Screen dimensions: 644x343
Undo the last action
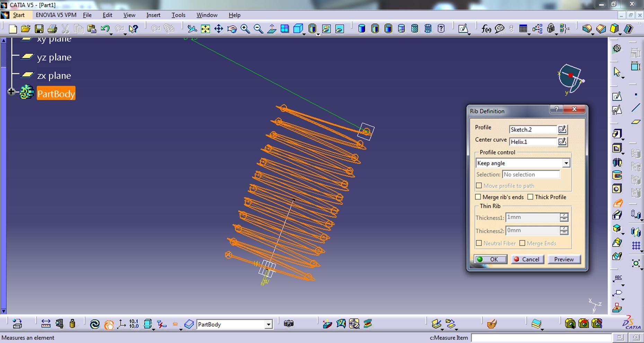[105, 28]
